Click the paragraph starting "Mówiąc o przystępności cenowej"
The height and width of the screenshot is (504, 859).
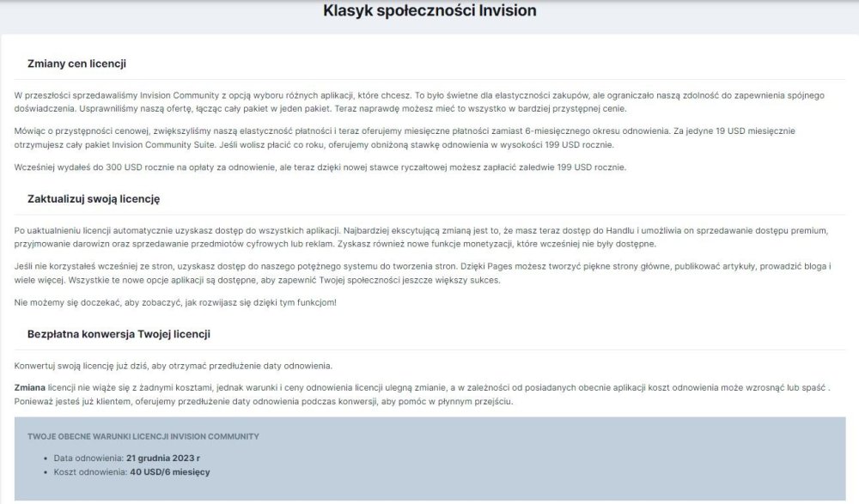pos(405,138)
